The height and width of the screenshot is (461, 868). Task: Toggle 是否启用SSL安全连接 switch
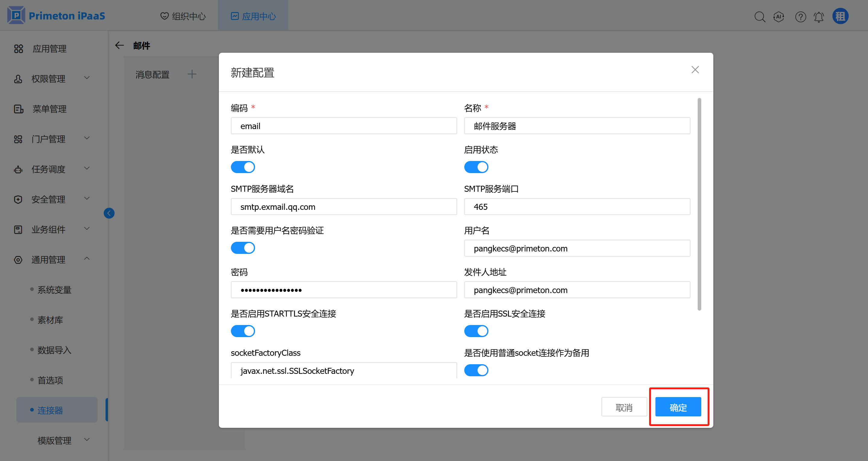tap(476, 331)
